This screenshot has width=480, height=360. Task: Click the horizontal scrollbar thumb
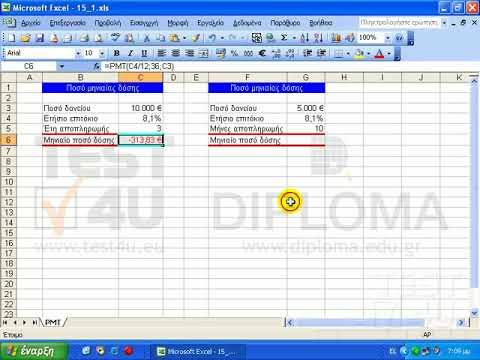(x=359, y=322)
